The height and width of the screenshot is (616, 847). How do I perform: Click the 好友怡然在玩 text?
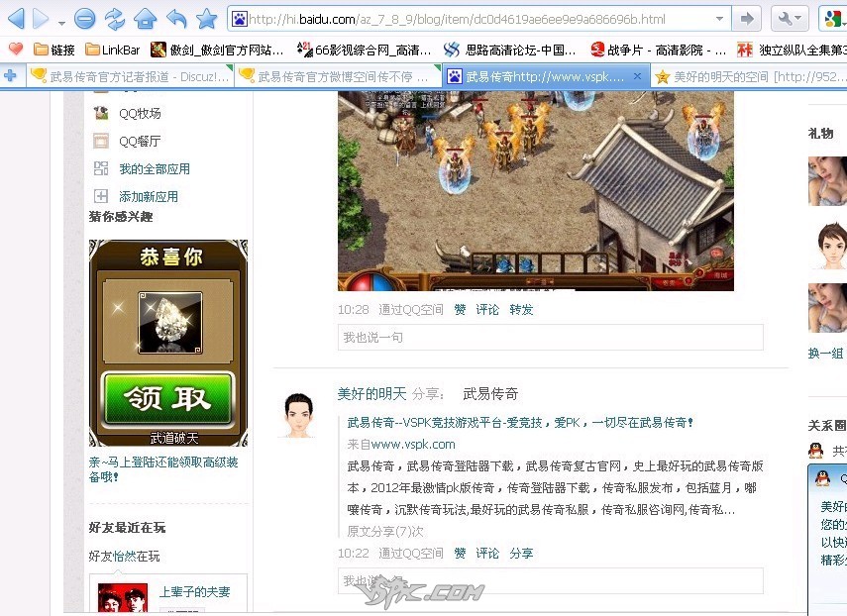point(124,556)
